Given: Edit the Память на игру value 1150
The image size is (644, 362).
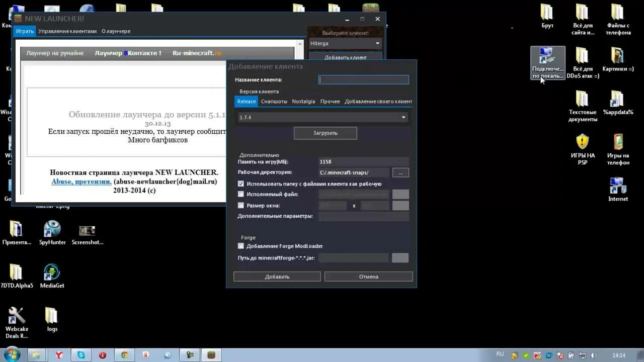Looking at the screenshot, I should [364, 162].
